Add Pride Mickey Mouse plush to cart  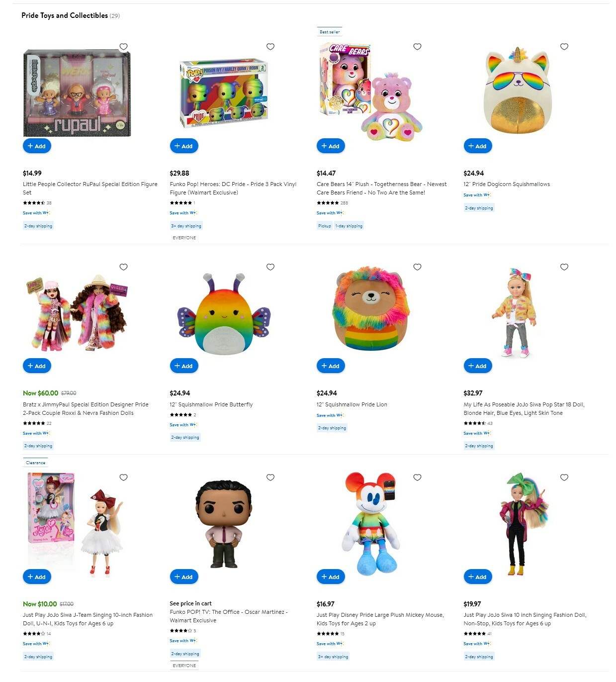331,577
